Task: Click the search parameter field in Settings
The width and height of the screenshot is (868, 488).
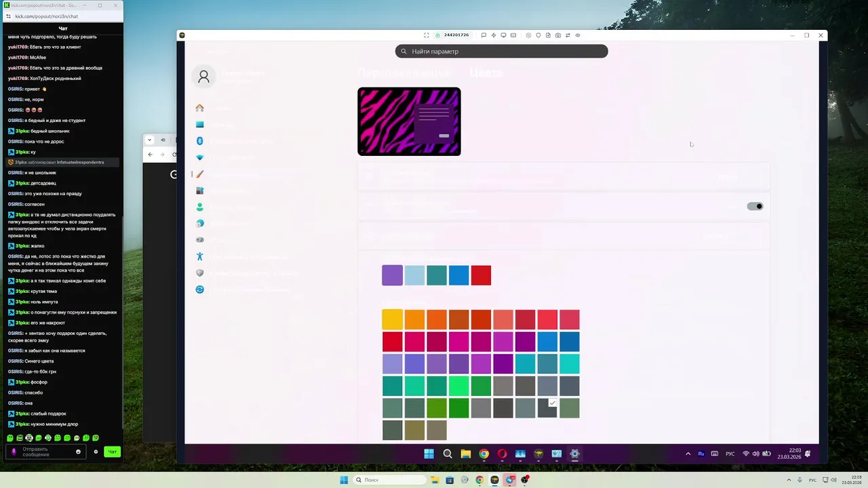Action: [502, 52]
